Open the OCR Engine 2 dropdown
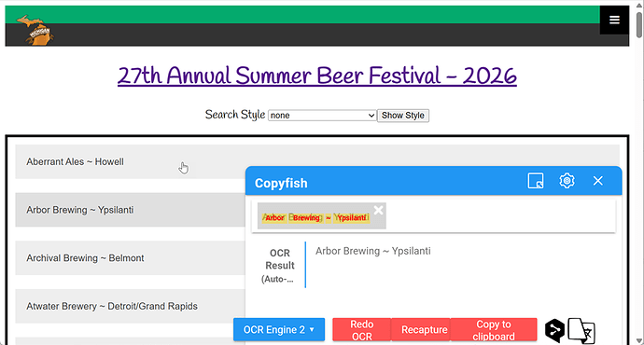Viewport: 644px width, 345px height. 279,329
